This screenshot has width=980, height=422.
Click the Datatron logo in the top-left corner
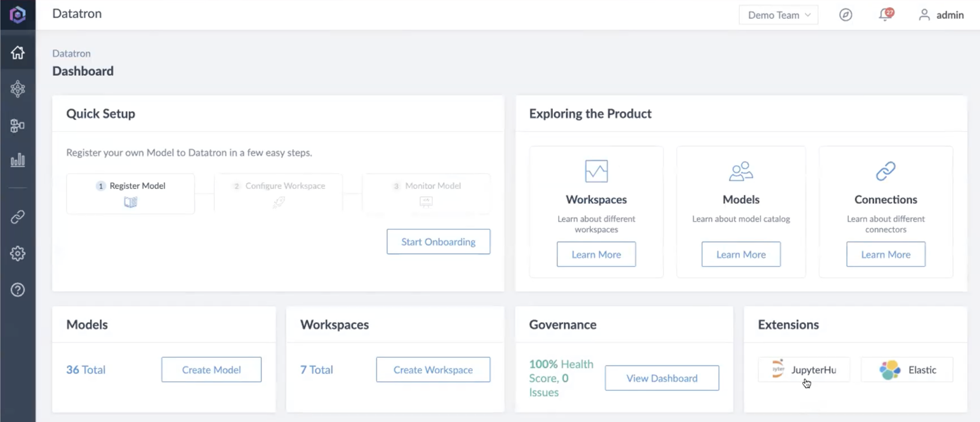pyautogui.click(x=18, y=14)
